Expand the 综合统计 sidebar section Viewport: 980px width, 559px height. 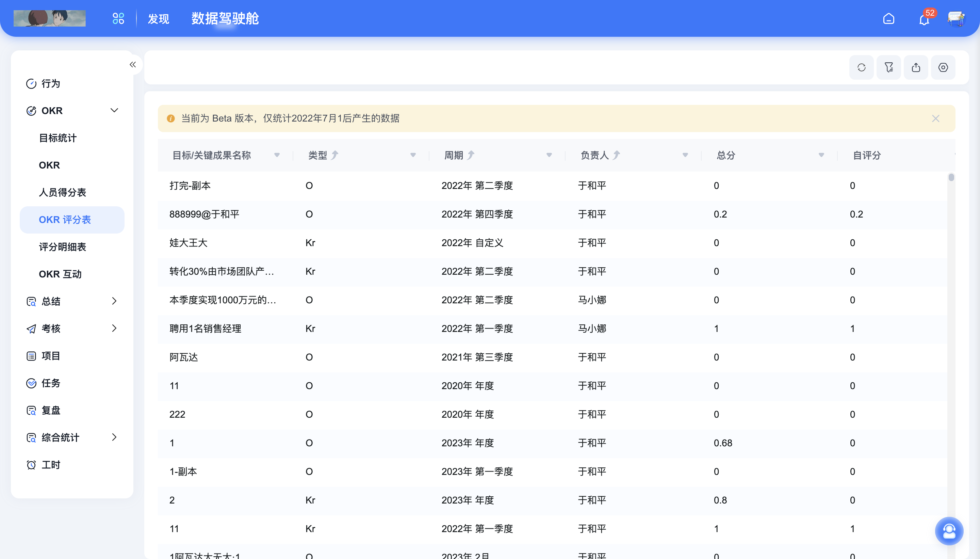pos(114,437)
